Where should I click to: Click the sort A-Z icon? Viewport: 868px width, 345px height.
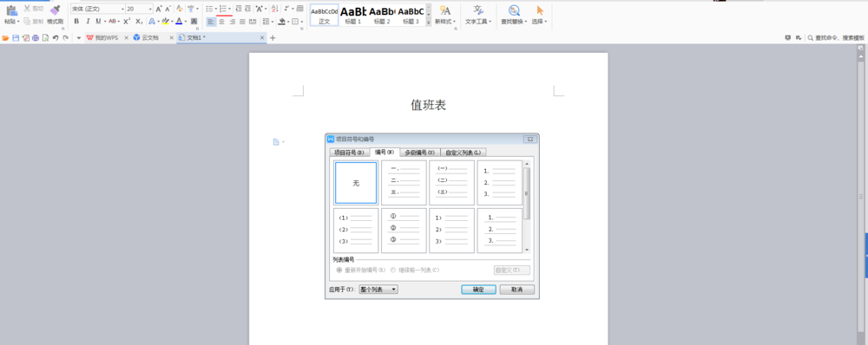point(274,9)
